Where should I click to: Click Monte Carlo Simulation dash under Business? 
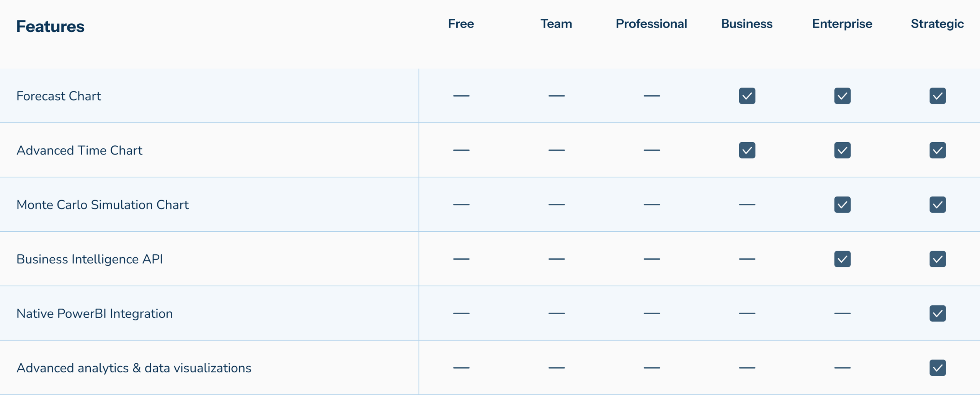point(747,205)
